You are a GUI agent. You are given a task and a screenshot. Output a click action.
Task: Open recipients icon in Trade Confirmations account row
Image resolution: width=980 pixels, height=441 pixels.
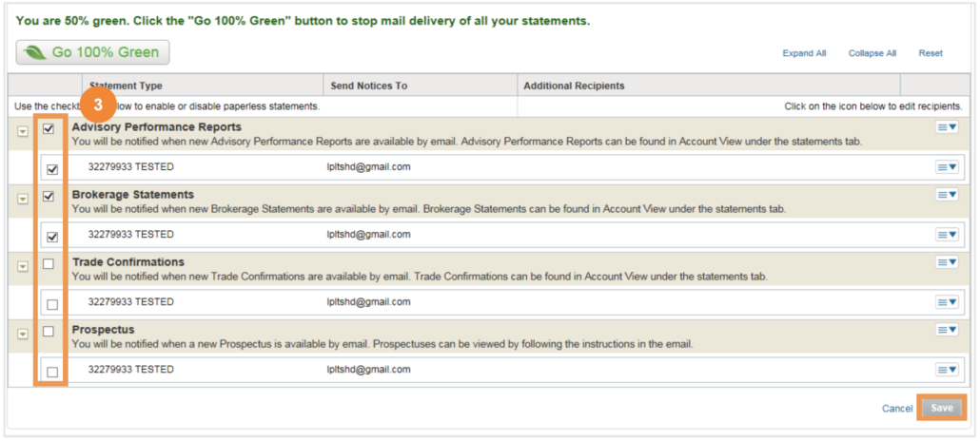pyautogui.click(x=947, y=301)
